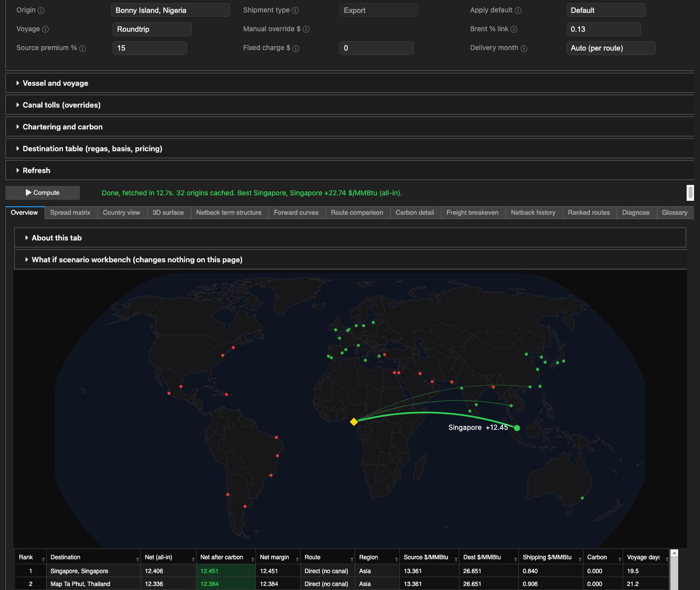This screenshot has height=590, width=700.
Task: Expand the What if scenario workbench
Action: pyautogui.click(x=350, y=260)
